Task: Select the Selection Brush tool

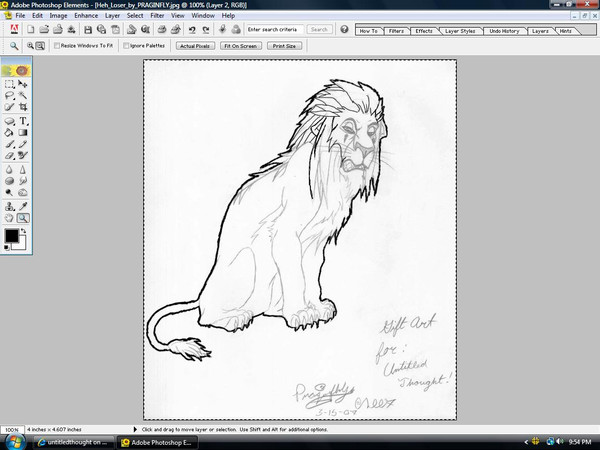Action: (x=10, y=107)
